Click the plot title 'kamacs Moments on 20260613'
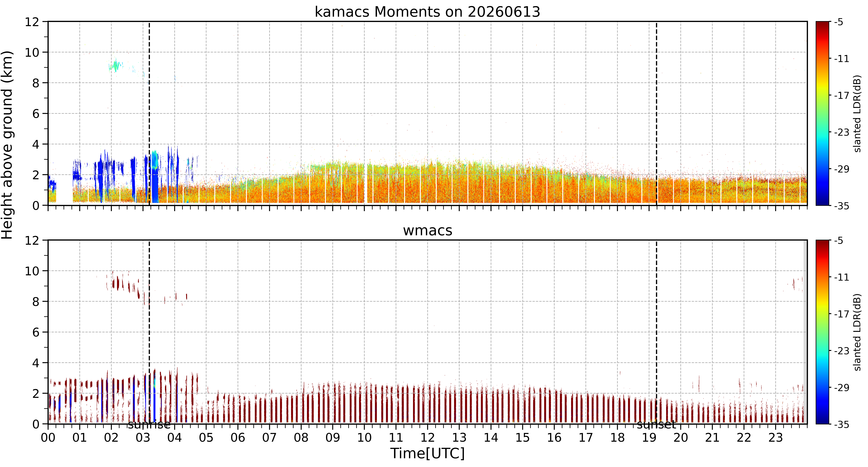 click(x=427, y=12)
